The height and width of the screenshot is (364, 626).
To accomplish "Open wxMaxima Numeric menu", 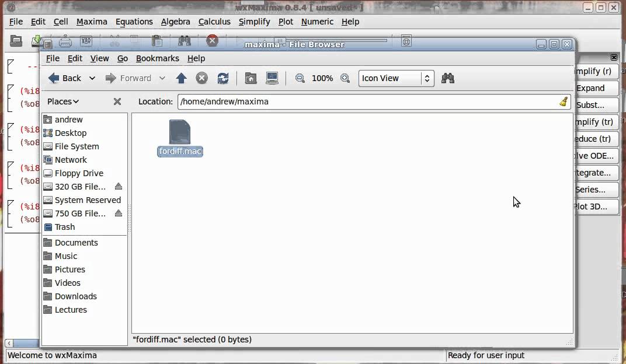I will pyautogui.click(x=317, y=22).
